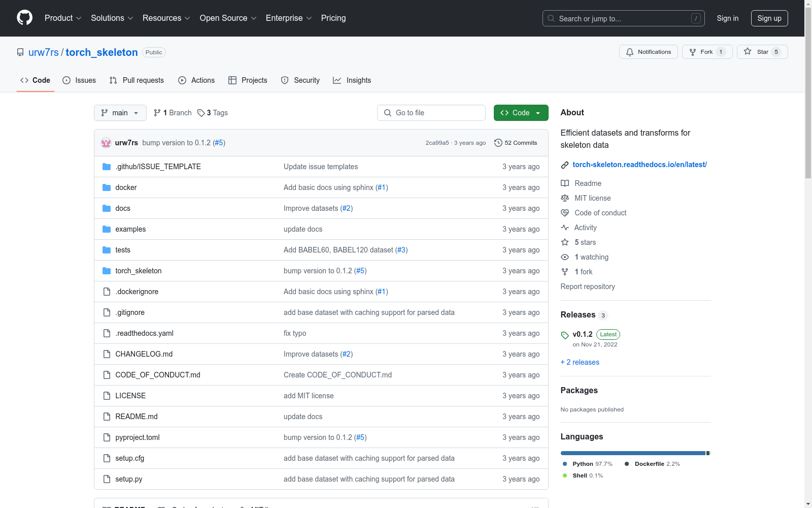Go to the Actions tab

(x=196, y=80)
